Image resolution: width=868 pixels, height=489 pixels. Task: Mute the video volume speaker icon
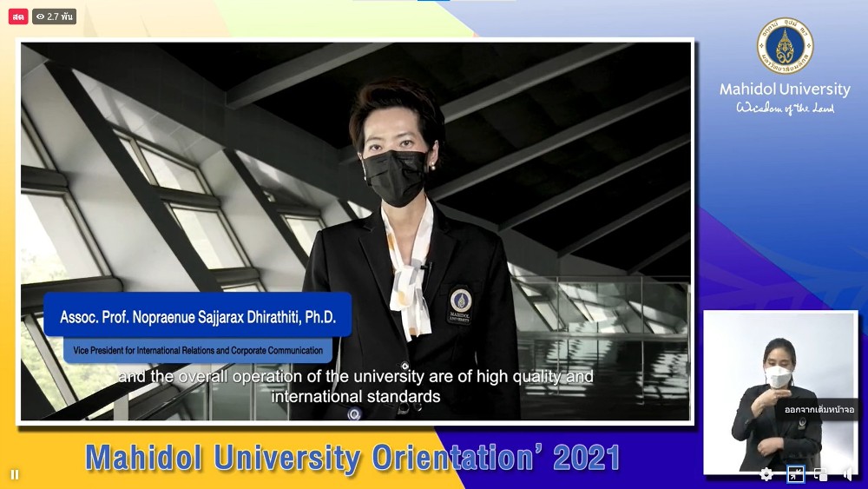[x=848, y=474]
